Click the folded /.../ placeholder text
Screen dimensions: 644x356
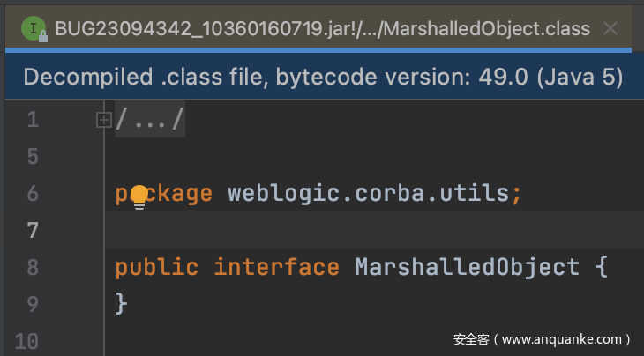point(150,119)
